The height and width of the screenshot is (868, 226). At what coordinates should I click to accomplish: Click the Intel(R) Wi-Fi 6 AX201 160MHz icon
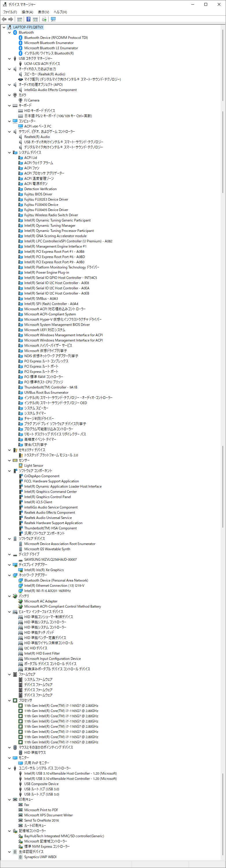pos(21,591)
